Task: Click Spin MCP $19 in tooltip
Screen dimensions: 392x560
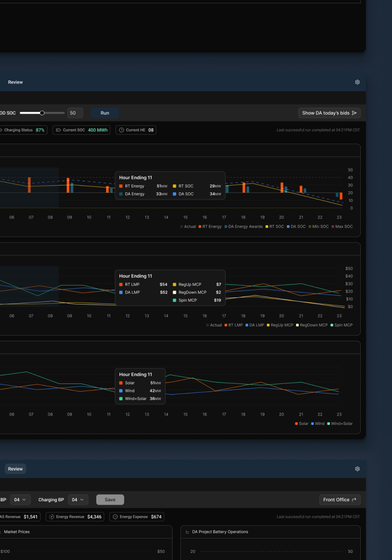Action: [218, 300]
